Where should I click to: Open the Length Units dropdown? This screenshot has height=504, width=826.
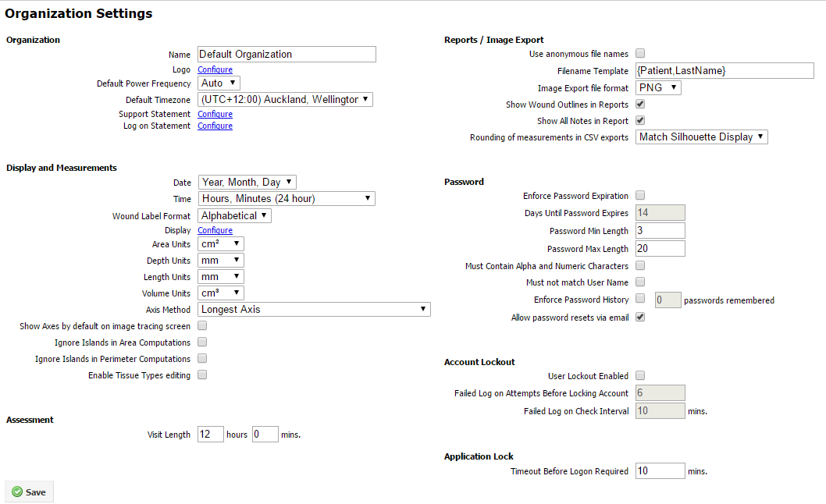click(x=221, y=276)
